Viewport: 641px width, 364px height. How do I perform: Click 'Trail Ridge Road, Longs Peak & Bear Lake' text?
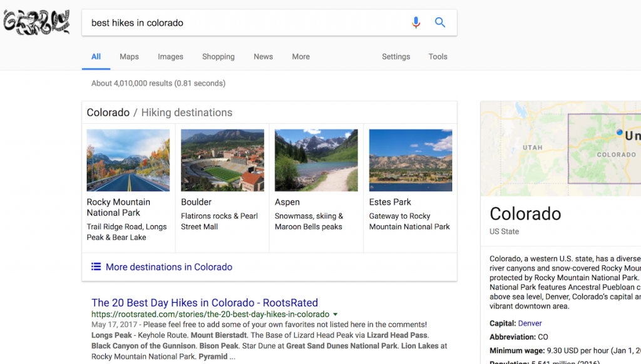pos(126,232)
